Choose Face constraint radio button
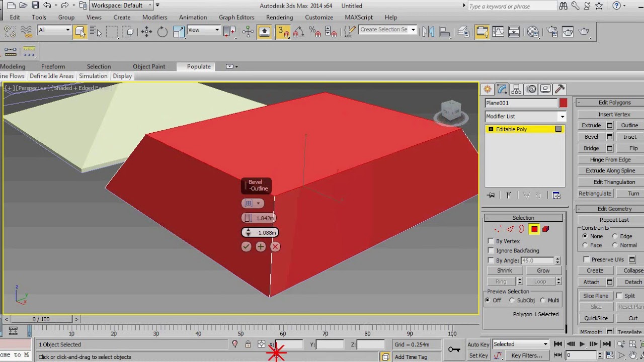Image resolution: width=644 pixels, height=362 pixels. pos(585,245)
